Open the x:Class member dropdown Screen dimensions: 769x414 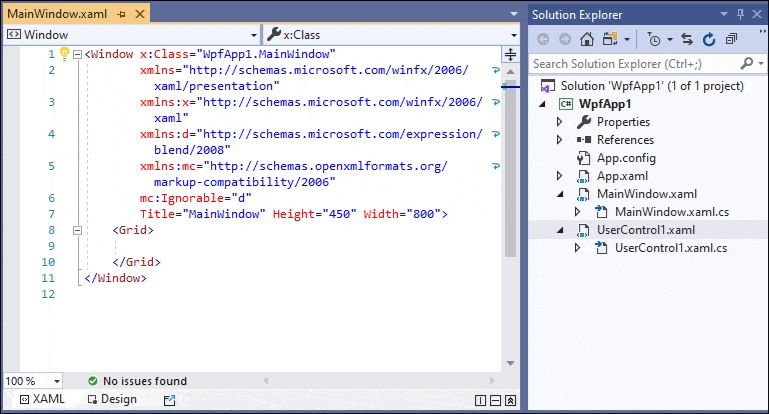(513, 35)
